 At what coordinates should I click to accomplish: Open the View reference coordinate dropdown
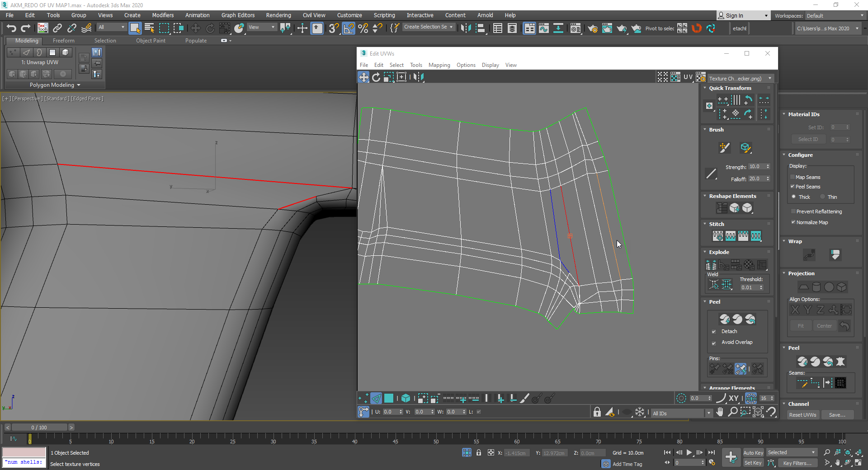click(262, 28)
